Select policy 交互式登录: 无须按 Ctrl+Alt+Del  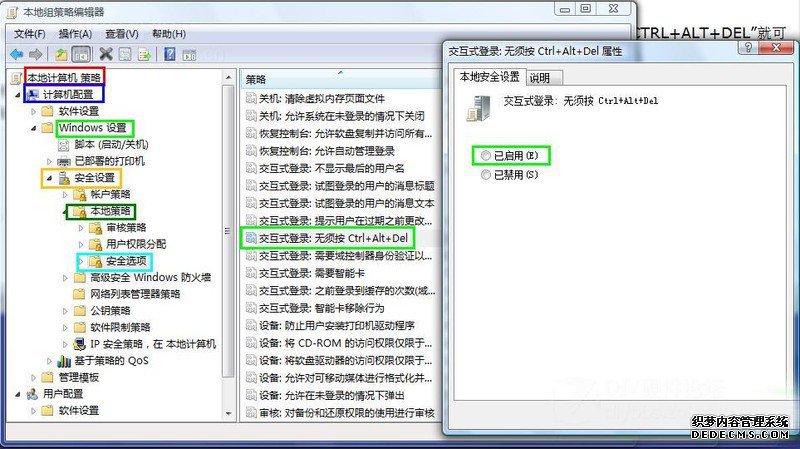click(333, 238)
